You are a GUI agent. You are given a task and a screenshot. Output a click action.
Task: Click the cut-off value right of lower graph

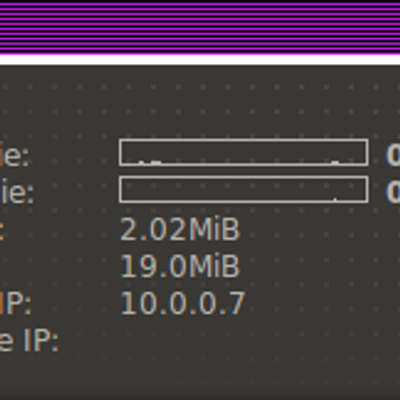click(393, 192)
